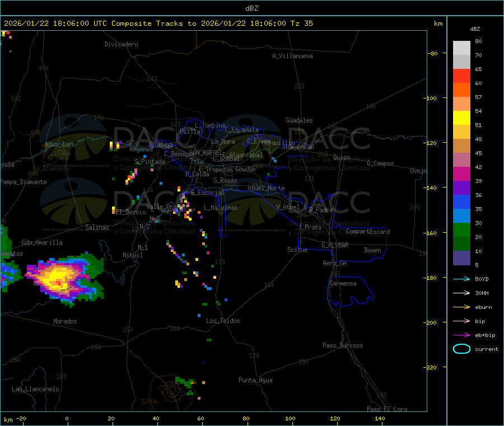Viewport: 504px width, 426px height.
Task: Click the Divisadero place label
Action: (121, 44)
